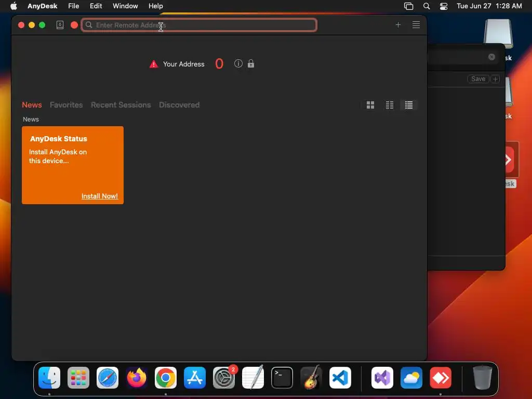
Task: Open the Recent Sessions tab
Action: click(121, 105)
